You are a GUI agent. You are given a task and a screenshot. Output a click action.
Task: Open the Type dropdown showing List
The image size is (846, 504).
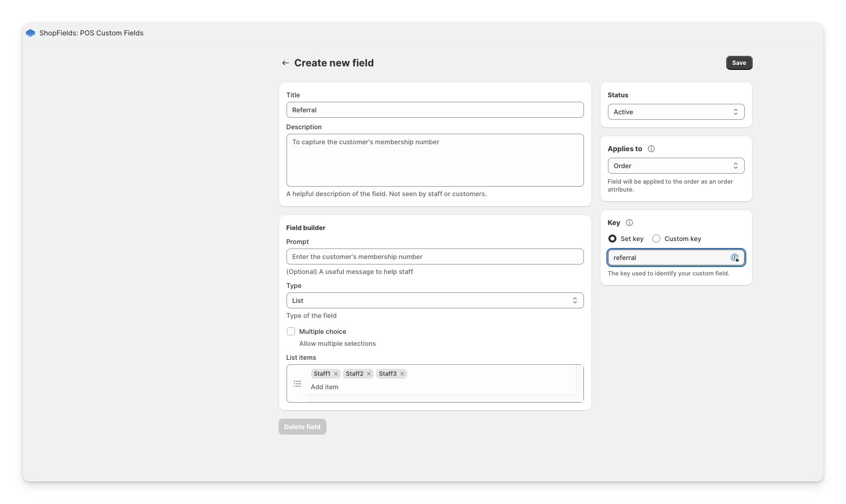click(435, 300)
